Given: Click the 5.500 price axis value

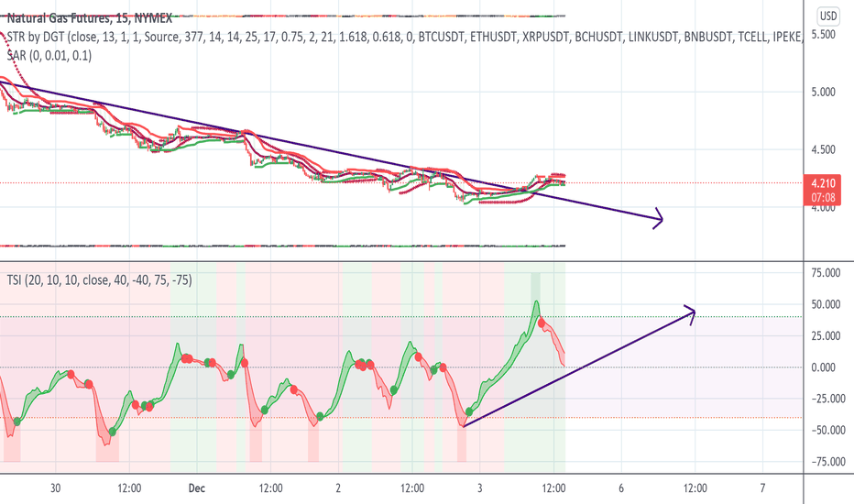Looking at the screenshot, I should click(823, 34).
